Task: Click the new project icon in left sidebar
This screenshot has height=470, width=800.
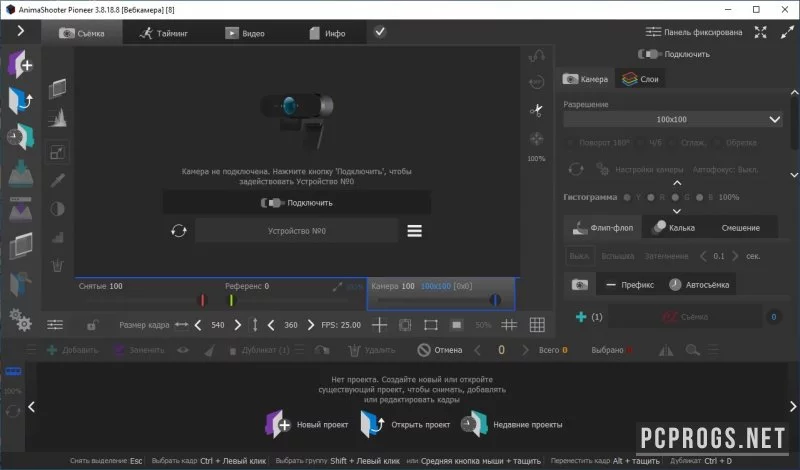Action: click(x=20, y=64)
